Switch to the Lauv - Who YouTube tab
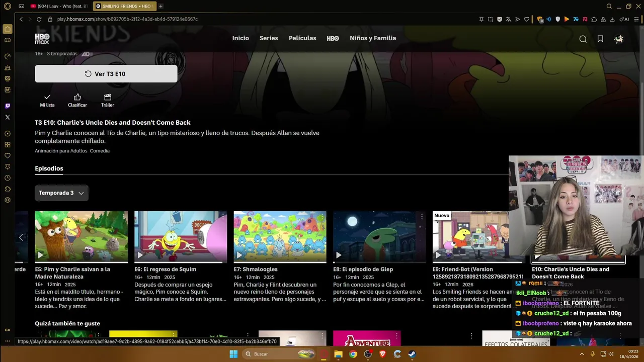This screenshot has width=644, height=362. [58, 6]
